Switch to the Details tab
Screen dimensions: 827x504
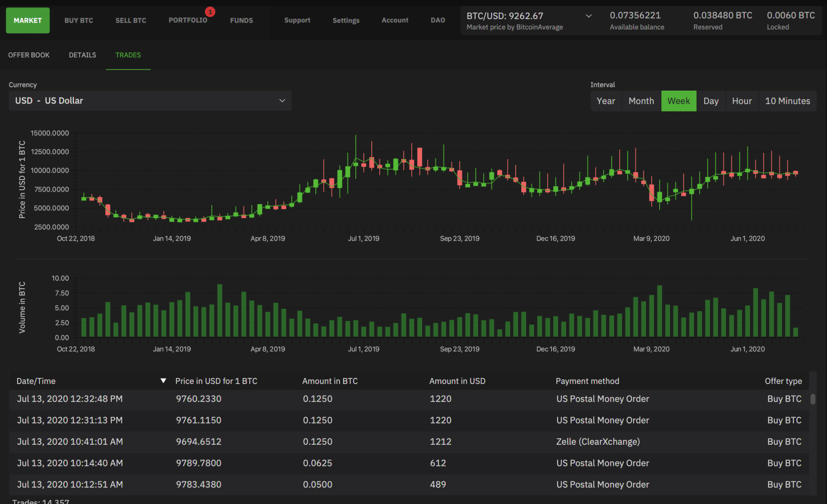tap(82, 55)
